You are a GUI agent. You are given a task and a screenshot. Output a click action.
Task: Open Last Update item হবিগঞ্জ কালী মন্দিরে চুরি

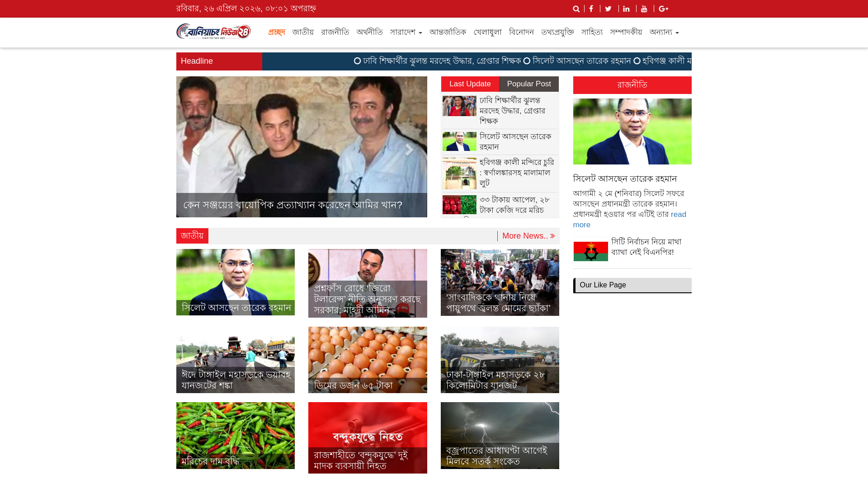point(517,173)
